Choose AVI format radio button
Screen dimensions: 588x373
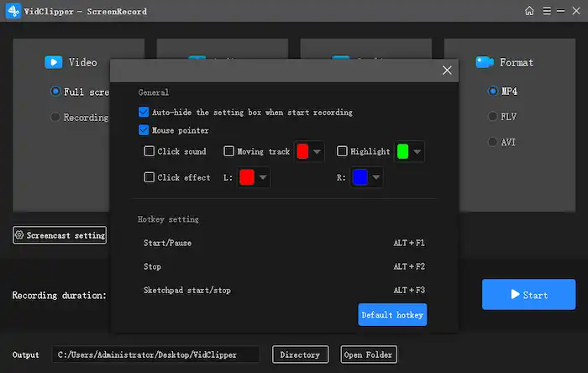click(492, 142)
